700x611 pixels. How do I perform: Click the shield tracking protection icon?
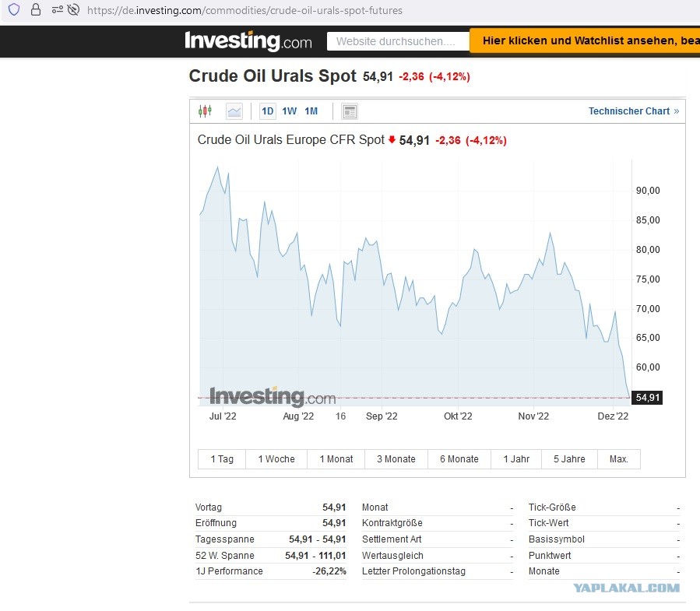[14, 10]
